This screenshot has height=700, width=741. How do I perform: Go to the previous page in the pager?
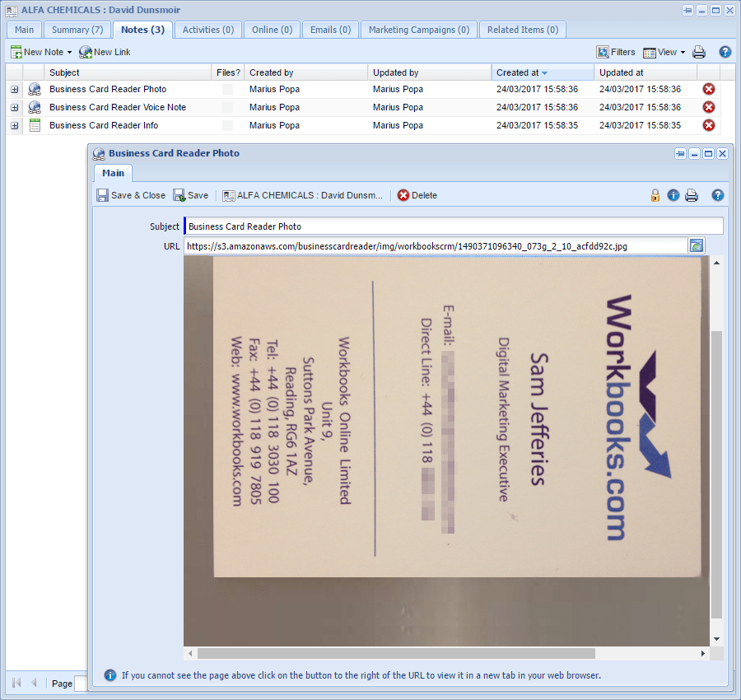point(34,683)
